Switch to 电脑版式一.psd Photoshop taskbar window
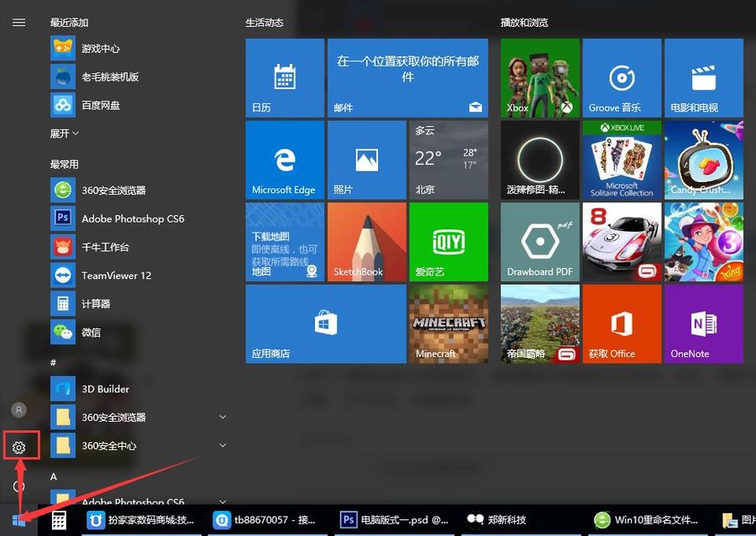This screenshot has height=536, width=756. [395, 520]
